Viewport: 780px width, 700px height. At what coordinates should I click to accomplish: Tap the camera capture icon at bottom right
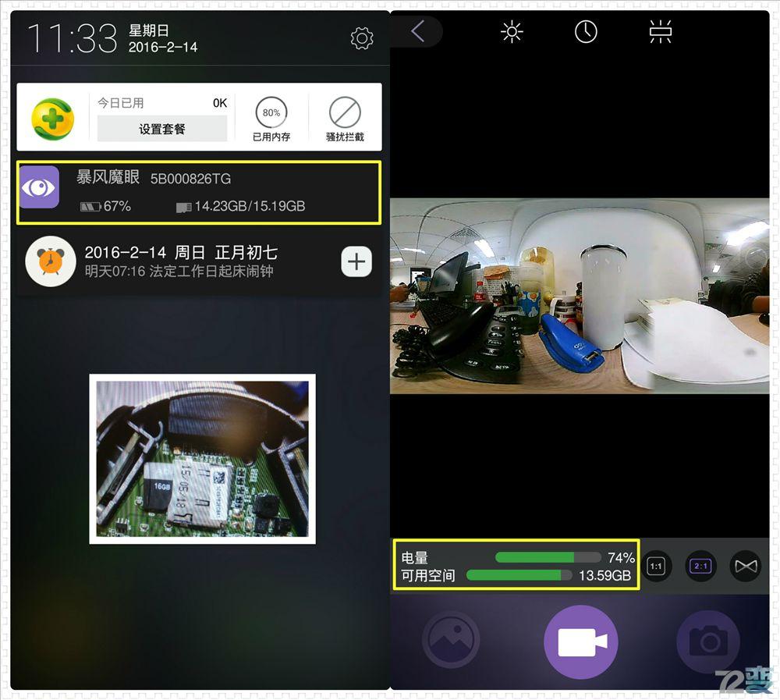pos(708,640)
